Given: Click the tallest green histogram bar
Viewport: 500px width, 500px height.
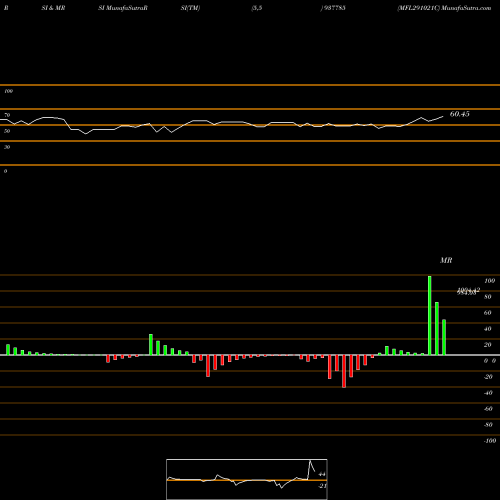Looking at the screenshot, I should (x=430, y=315).
